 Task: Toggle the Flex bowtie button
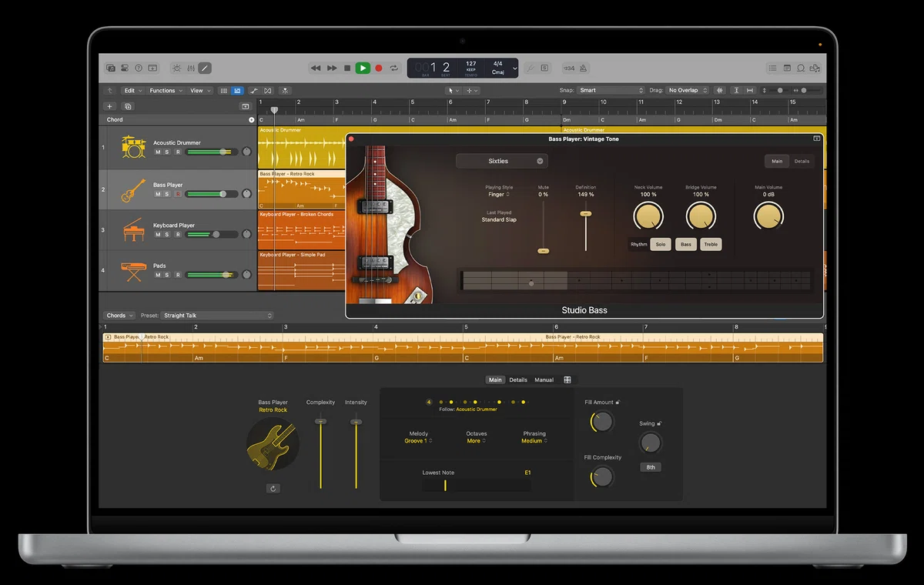267,90
